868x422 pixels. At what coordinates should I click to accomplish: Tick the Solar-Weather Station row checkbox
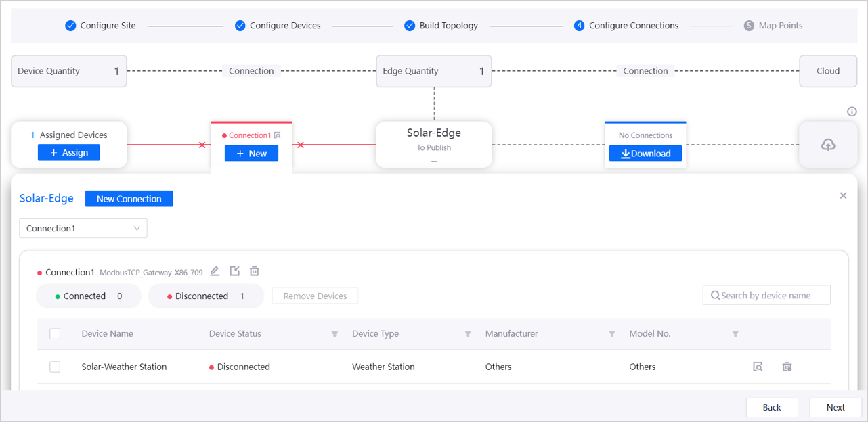pos(55,367)
